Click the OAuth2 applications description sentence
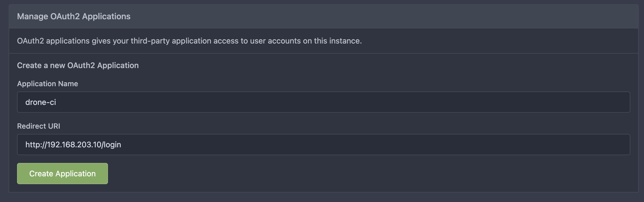The image size is (644, 202). [189, 41]
